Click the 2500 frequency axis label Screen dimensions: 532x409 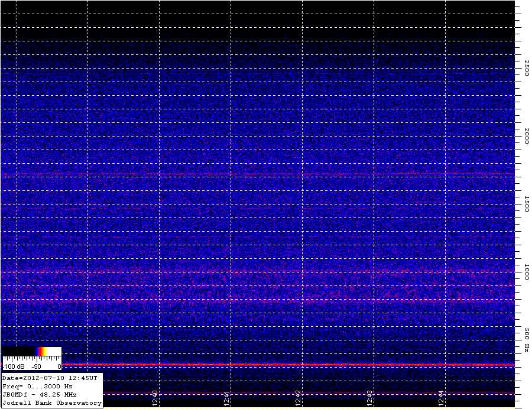525,68
